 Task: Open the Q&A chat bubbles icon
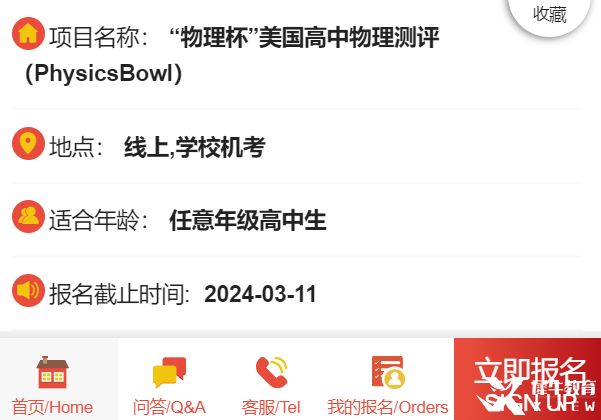[169, 372]
